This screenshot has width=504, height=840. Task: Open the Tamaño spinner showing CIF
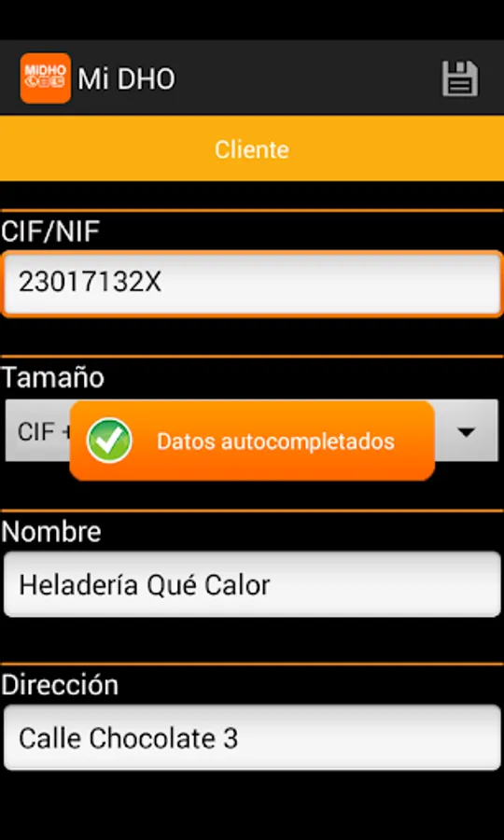click(252, 430)
